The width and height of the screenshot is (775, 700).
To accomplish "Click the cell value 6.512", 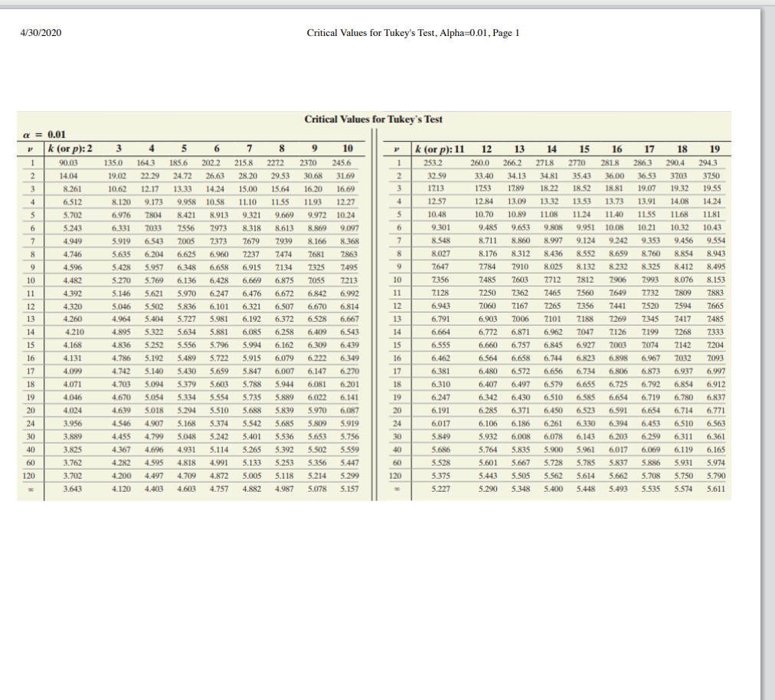I will [x=73, y=202].
